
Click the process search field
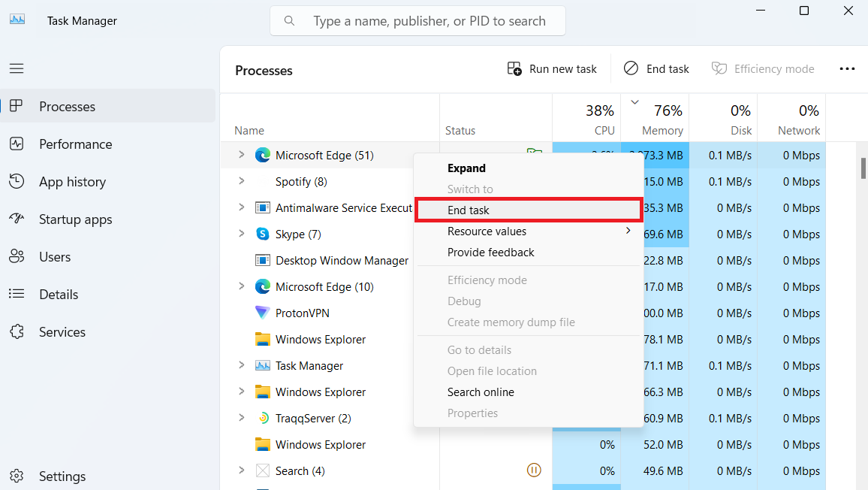click(x=417, y=20)
